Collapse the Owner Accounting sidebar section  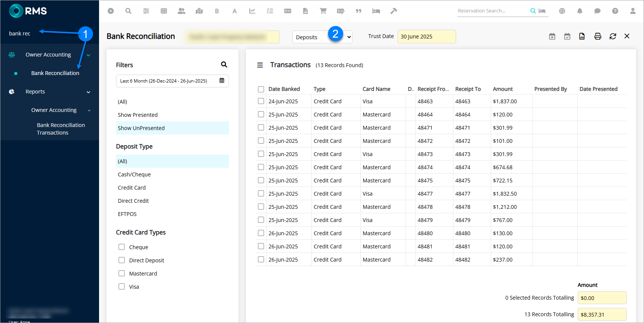[89, 55]
